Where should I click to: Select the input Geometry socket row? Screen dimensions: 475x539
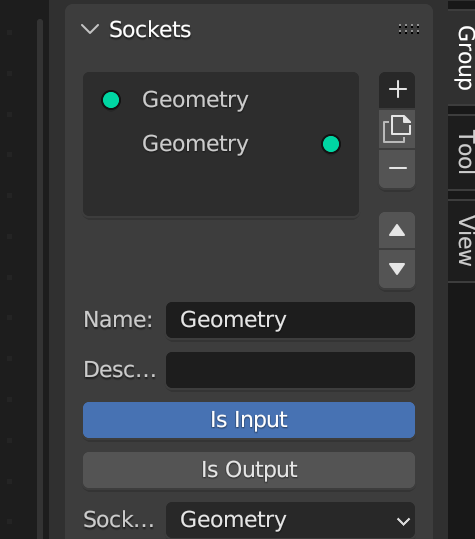tap(221, 100)
